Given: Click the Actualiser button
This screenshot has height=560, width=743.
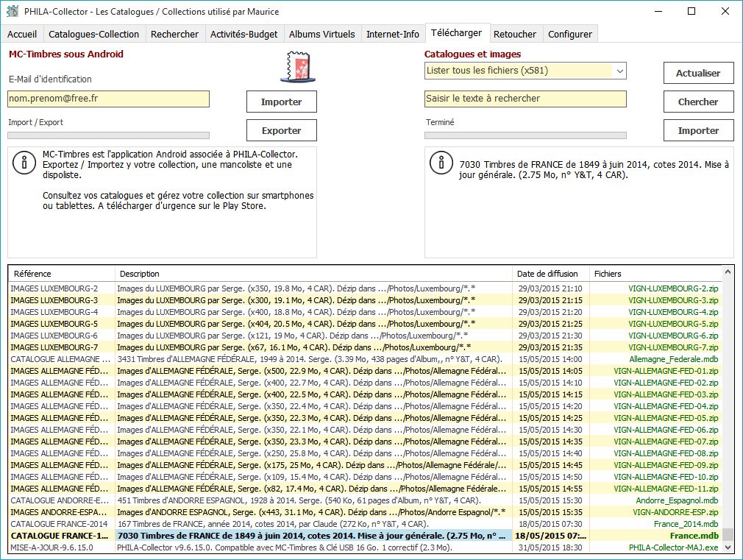Looking at the screenshot, I should pos(698,73).
